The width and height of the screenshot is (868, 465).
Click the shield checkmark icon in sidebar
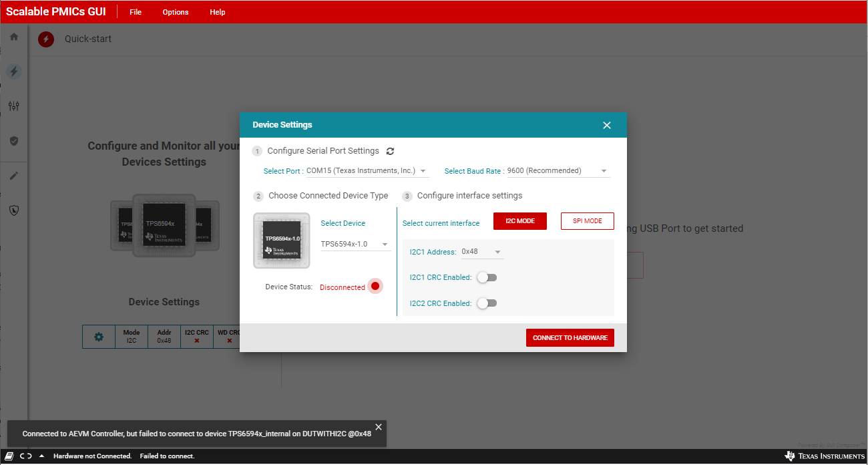(x=13, y=141)
